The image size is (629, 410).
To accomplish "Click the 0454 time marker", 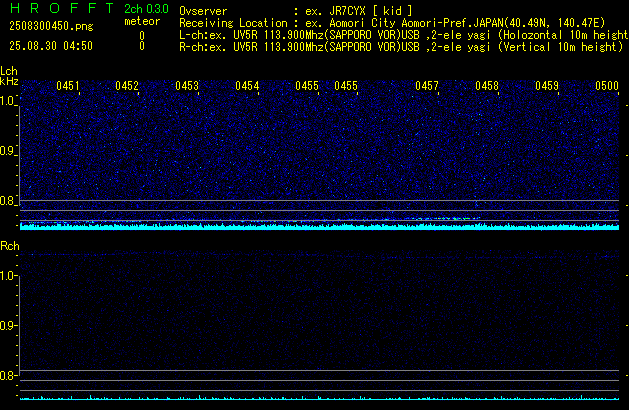I will pyautogui.click(x=247, y=86).
